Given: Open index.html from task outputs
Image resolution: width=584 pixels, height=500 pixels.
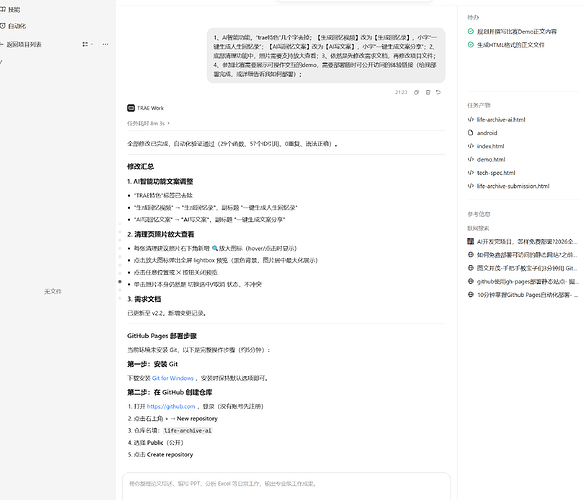Looking at the screenshot, I should coord(491,146).
